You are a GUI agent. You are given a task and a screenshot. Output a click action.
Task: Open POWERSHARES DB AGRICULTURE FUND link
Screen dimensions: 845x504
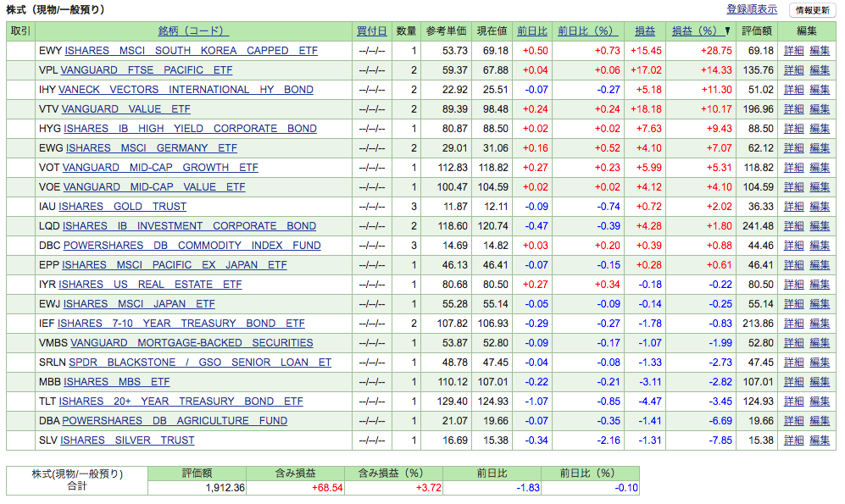point(175,421)
